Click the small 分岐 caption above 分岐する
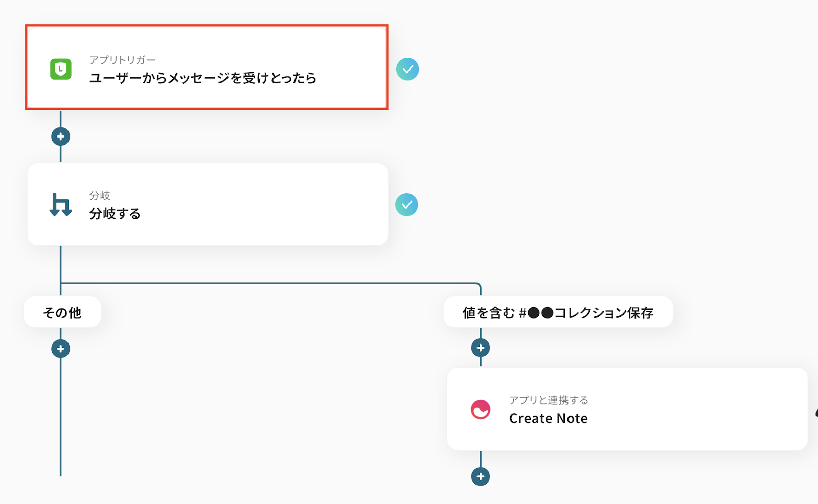 point(100,195)
